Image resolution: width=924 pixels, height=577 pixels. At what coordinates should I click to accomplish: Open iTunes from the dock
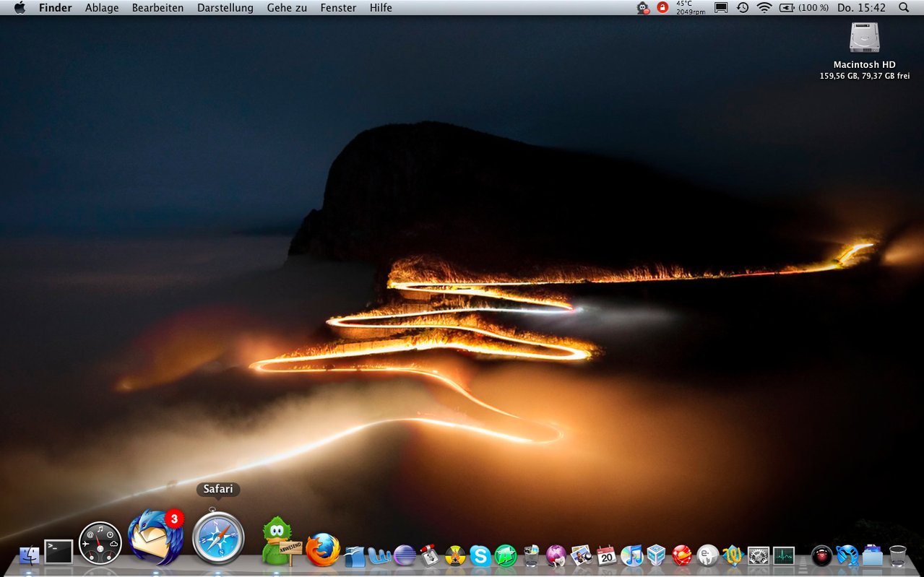pyautogui.click(x=631, y=555)
